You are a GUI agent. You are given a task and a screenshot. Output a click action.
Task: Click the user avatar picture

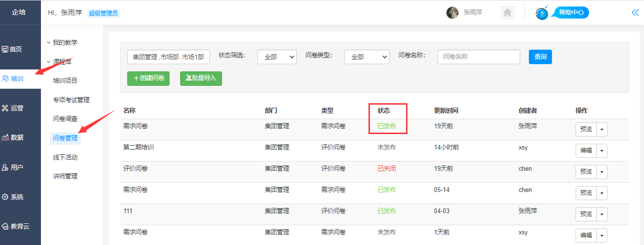[452, 13]
